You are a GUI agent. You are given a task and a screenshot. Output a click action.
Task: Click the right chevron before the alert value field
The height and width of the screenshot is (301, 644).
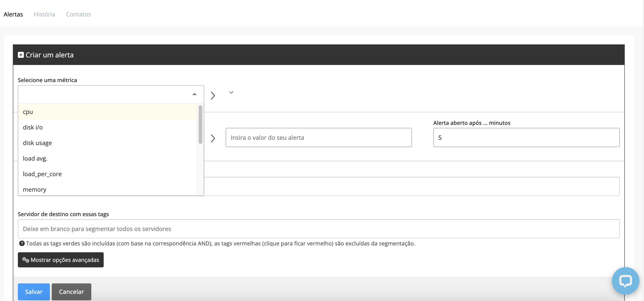click(213, 138)
